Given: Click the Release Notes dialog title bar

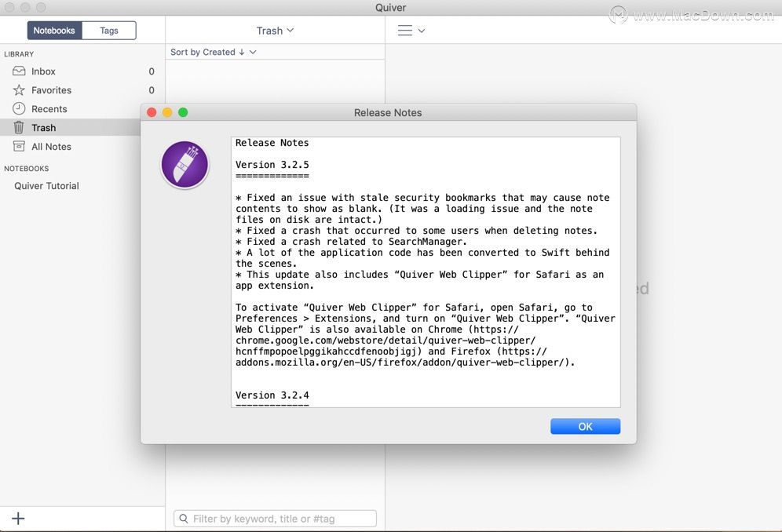Looking at the screenshot, I should [x=388, y=113].
